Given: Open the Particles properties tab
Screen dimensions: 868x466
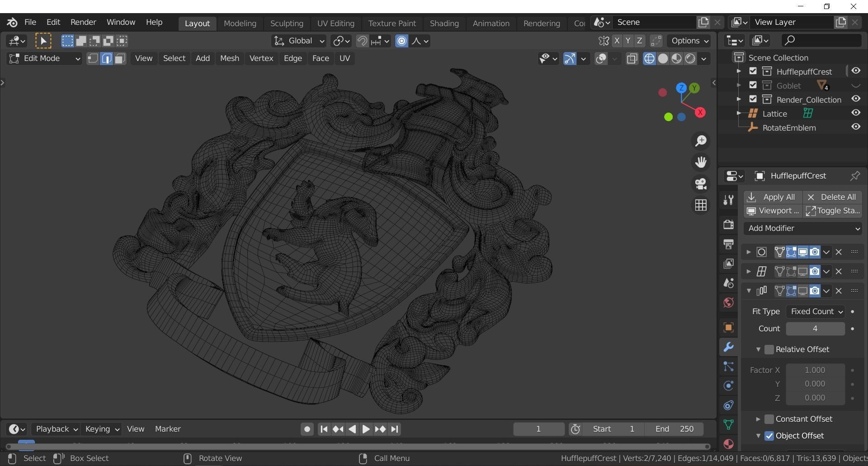Looking at the screenshot, I should tap(728, 367).
